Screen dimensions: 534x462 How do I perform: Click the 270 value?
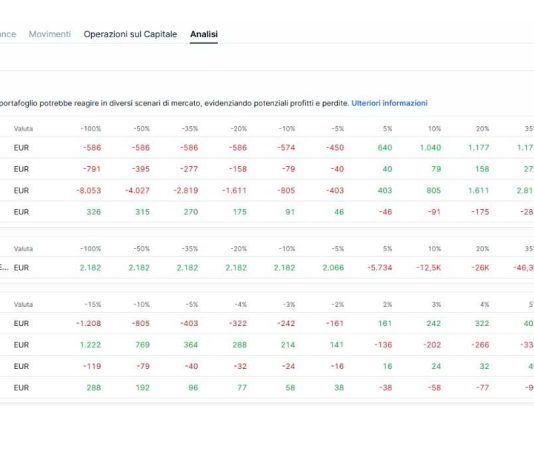coord(191,212)
